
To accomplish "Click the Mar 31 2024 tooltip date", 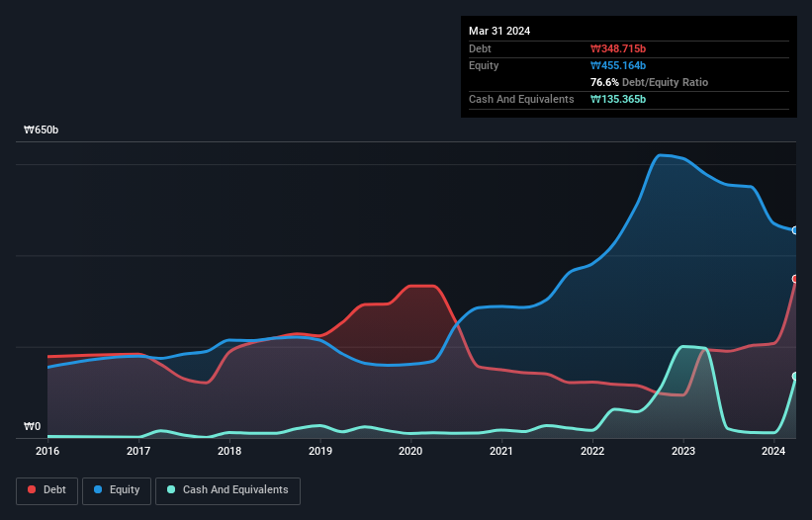I will coord(499,31).
